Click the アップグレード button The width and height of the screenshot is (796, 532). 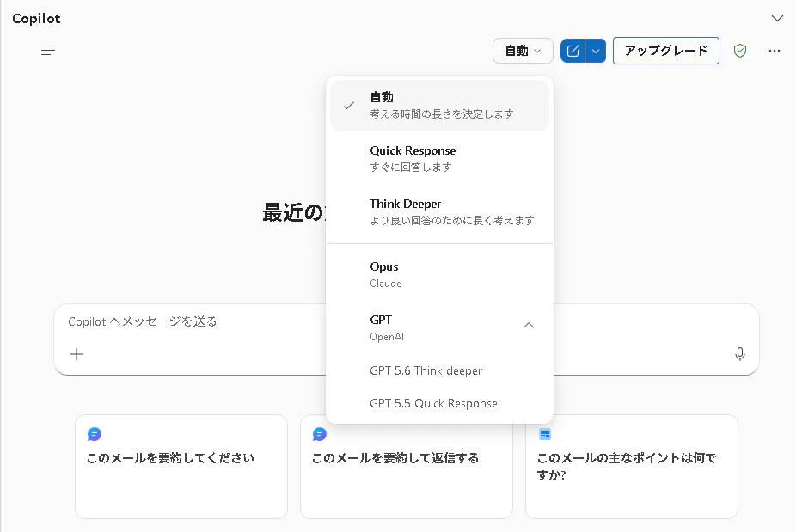pyautogui.click(x=666, y=51)
